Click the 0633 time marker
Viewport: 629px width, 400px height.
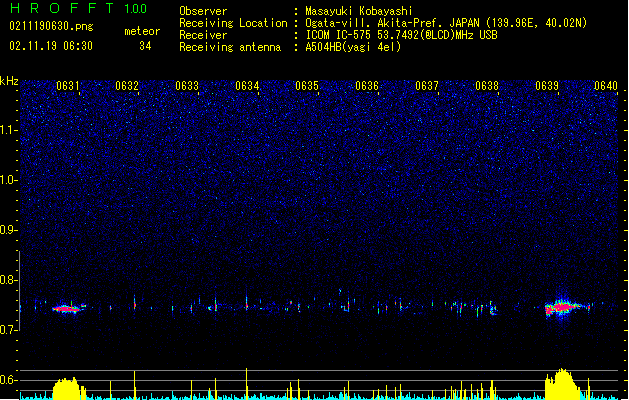[187, 86]
